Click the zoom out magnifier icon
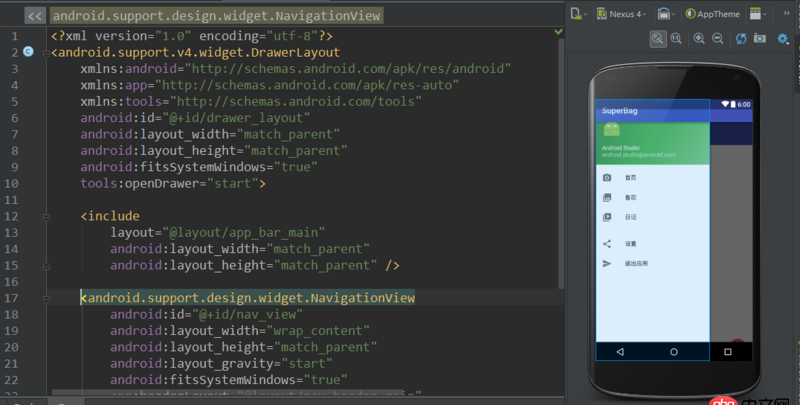Screen dimensions: 800x405 717,39
